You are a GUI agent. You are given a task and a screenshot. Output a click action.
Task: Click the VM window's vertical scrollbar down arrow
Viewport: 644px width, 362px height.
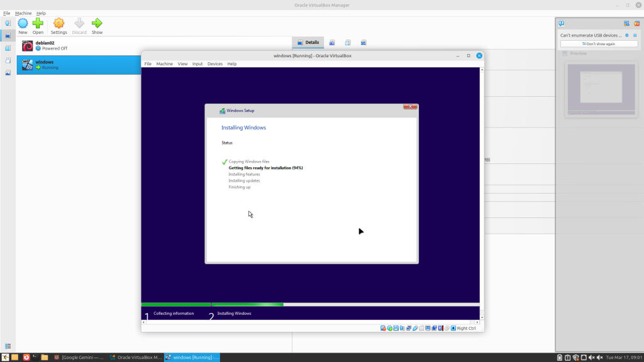click(x=482, y=317)
